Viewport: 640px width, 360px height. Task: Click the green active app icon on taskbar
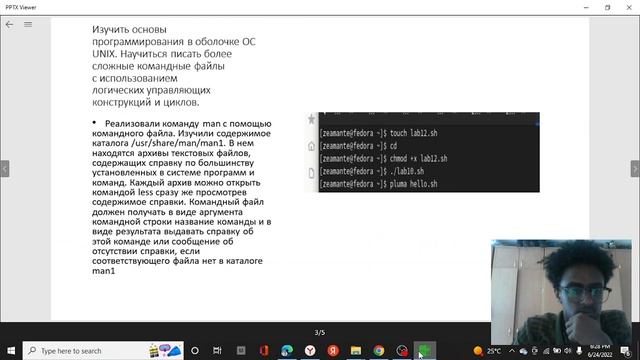coord(425,351)
